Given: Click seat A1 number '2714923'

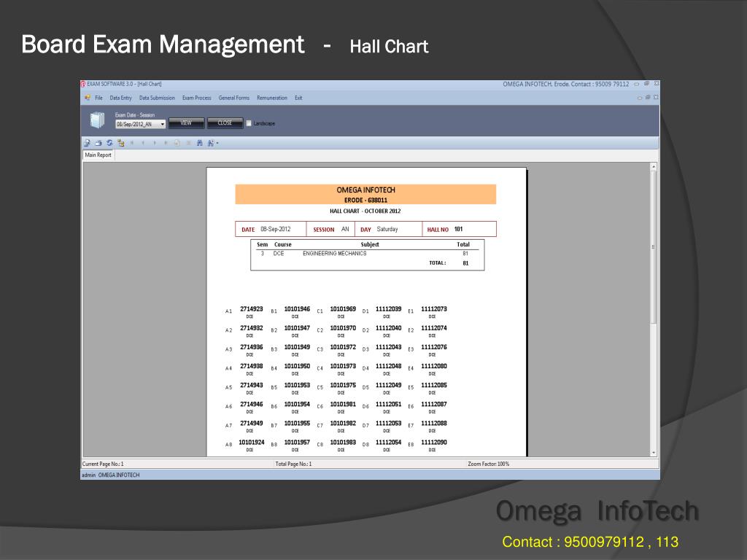Looking at the screenshot, I should 252,309.
